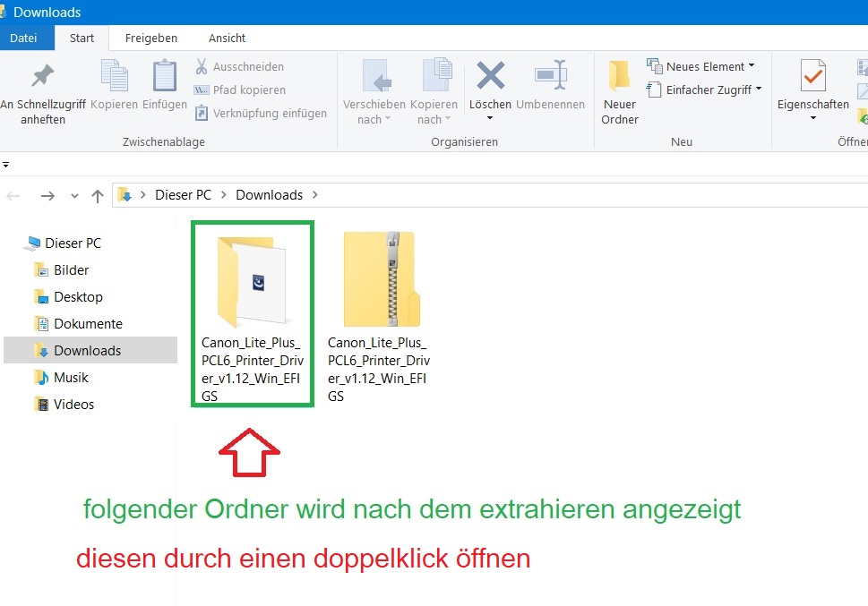Click the Verschieben nach folder icon
This screenshot has height=606, width=868.
point(376,75)
